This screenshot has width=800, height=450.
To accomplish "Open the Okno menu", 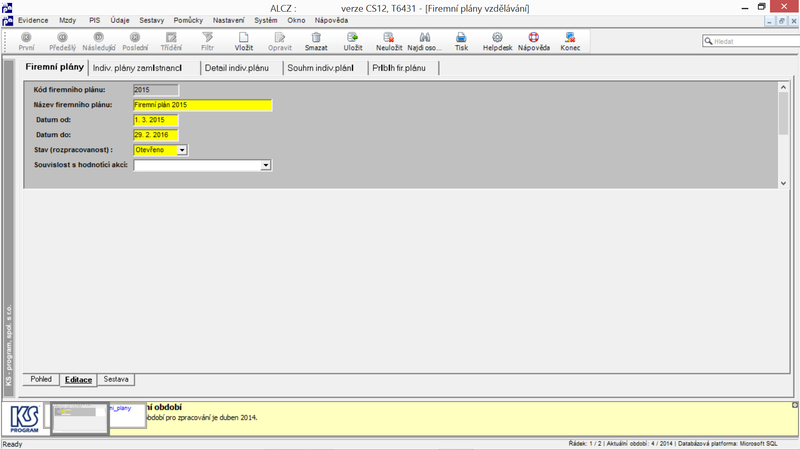I will (296, 20).
